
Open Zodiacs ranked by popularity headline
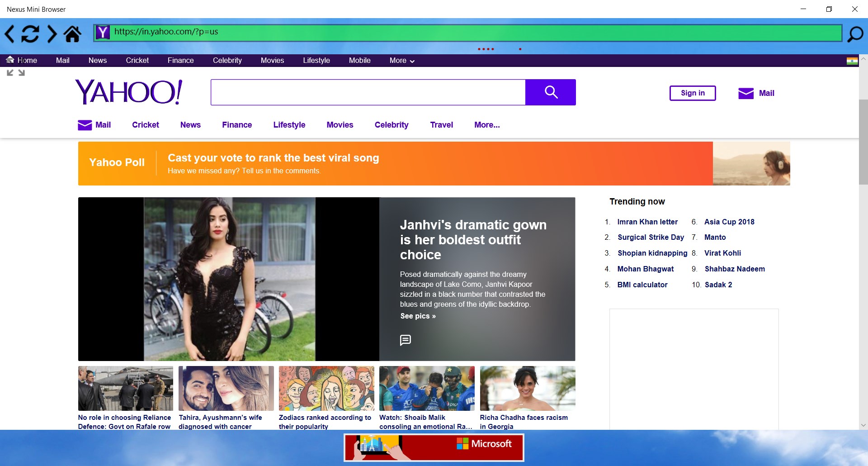pos(325,422)
